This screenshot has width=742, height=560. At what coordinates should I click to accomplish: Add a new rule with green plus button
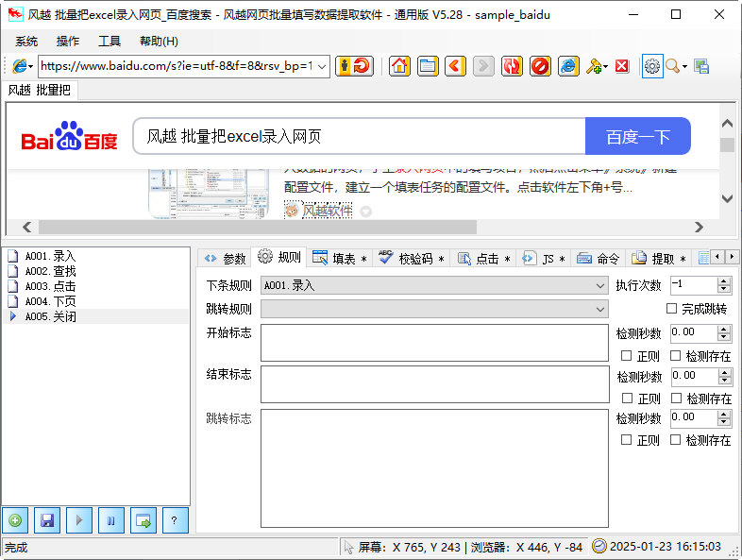coord(15,520)
